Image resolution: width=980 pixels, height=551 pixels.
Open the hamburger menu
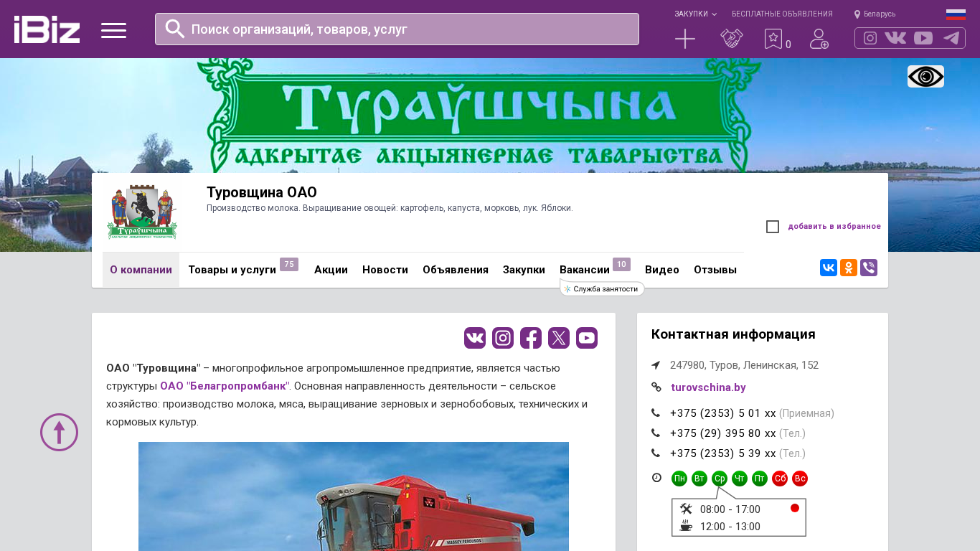pyautogui.click(x=113, y=30)
